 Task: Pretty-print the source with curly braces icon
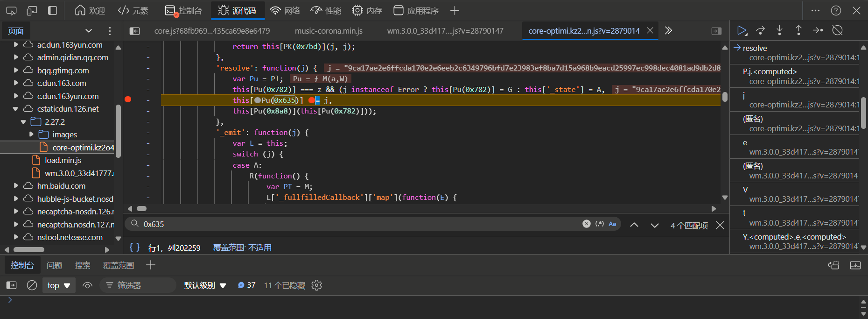tap(134, 248)
